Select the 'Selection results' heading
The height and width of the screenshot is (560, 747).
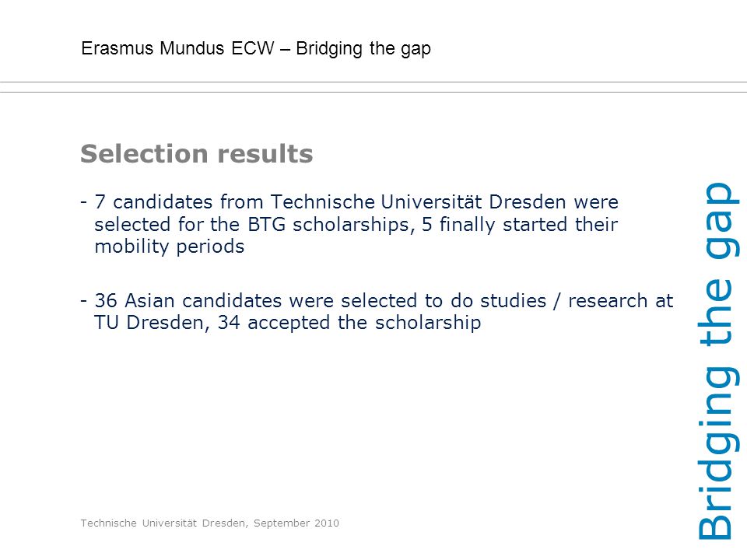coord(197,154)
